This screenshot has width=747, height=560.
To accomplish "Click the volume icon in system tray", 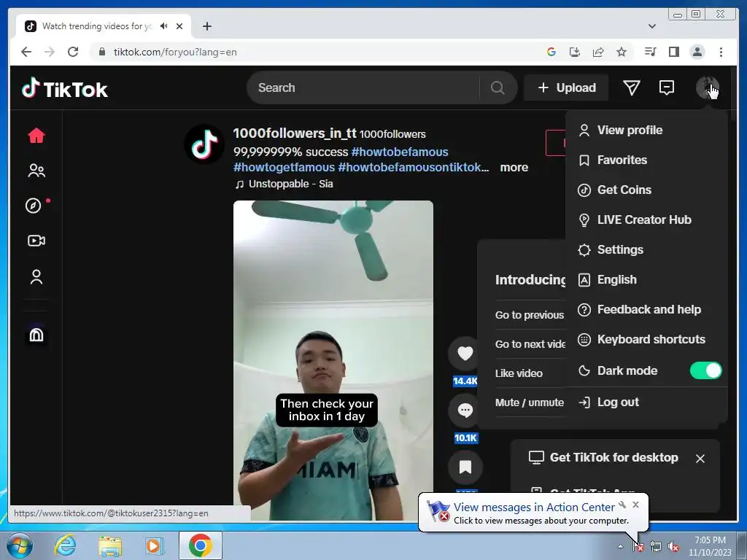I will point(673,547).
